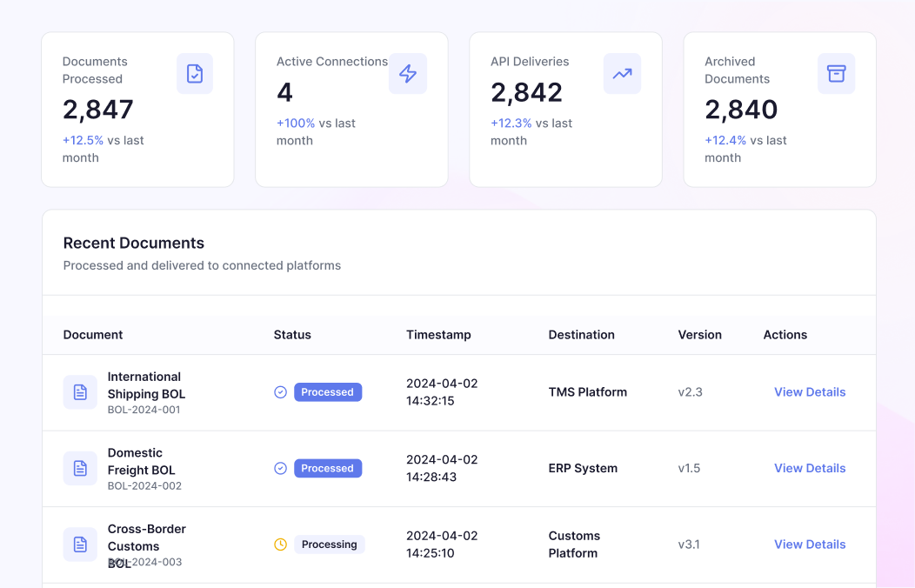Click the Documents Processed file-check icon

pyautogui.click(x=195, y=73)
